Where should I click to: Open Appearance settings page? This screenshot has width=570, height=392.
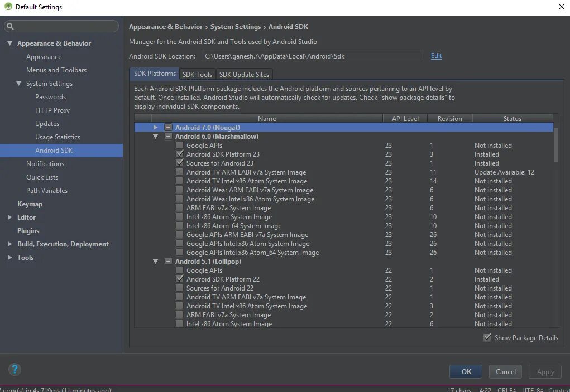tap(44, 57)
